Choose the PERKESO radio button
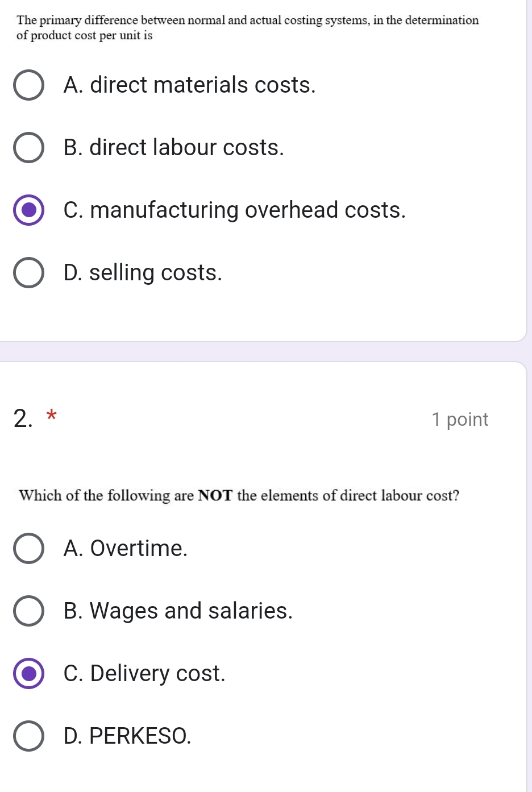 (28, 736)
